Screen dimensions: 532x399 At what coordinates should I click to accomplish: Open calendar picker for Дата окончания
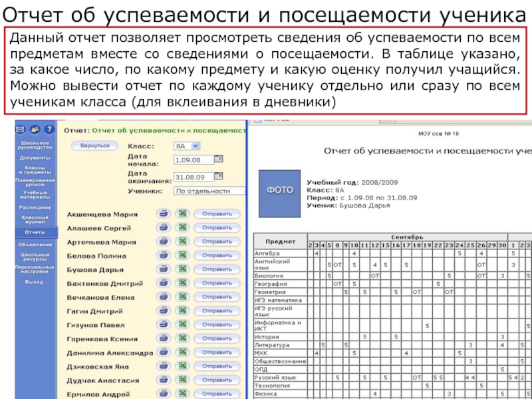219,176
